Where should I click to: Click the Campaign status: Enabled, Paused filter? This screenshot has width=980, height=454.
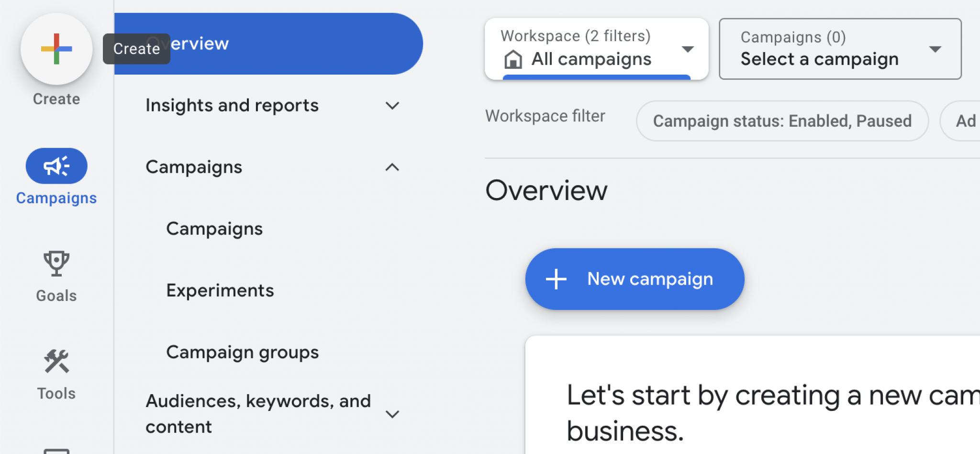[x=782, y=121]
